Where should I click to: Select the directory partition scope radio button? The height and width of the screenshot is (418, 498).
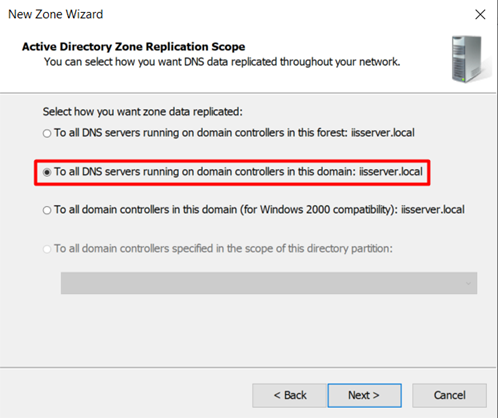pos(47,249)
